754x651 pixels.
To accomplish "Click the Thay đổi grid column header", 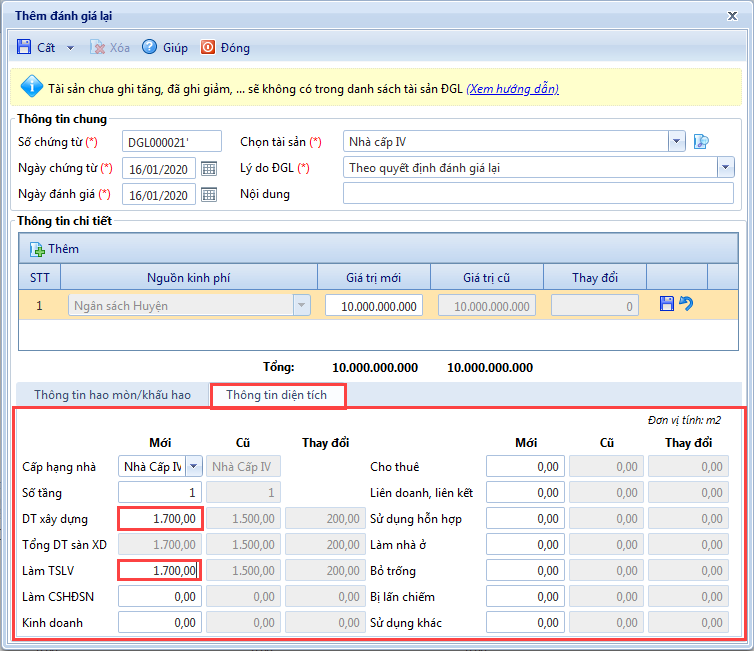I will pyautogui.click(x=595, y=277).
